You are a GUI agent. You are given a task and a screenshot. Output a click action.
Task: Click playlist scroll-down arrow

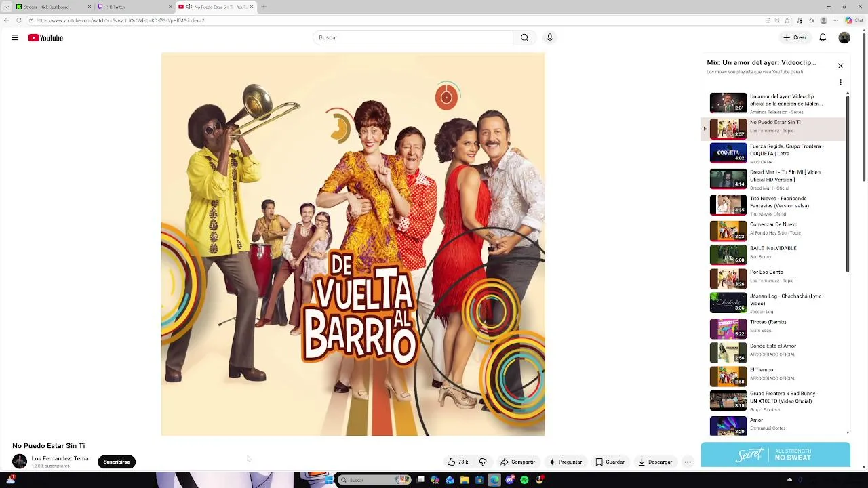848,432
